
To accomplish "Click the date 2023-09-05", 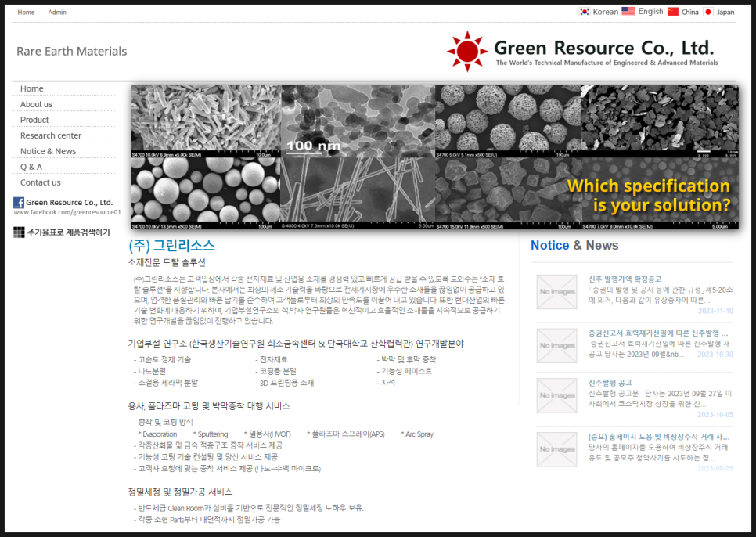I will pyautogui.click(x=715, y=469).
